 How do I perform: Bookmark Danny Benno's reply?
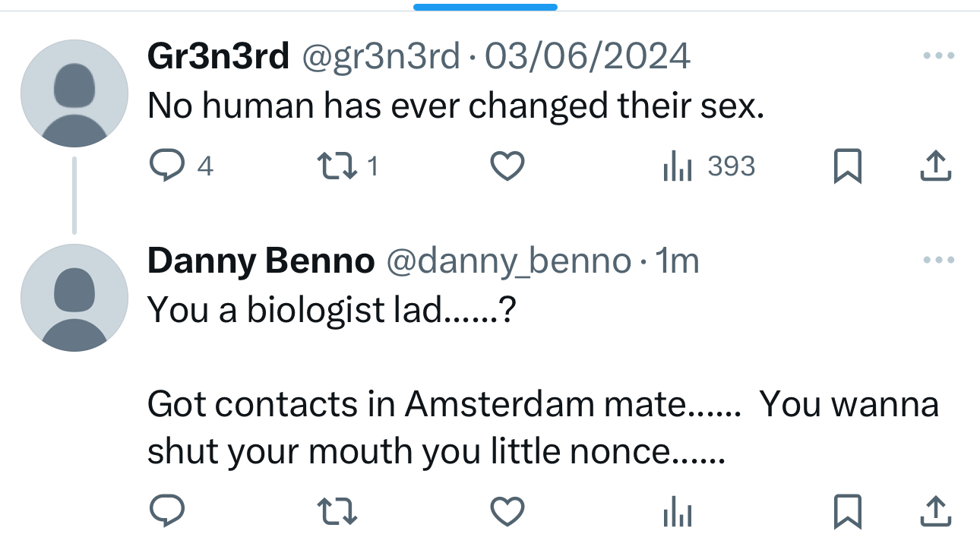(847, 511)
